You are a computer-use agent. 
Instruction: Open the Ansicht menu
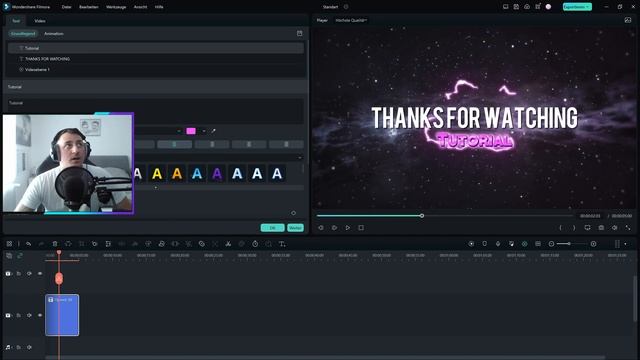pos(140,7)
